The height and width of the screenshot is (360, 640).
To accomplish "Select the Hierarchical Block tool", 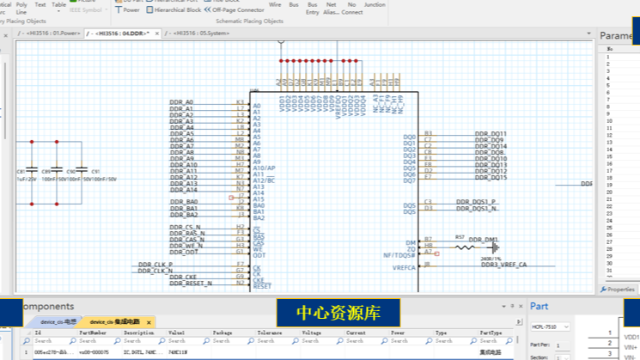I will tap(173, 10).
